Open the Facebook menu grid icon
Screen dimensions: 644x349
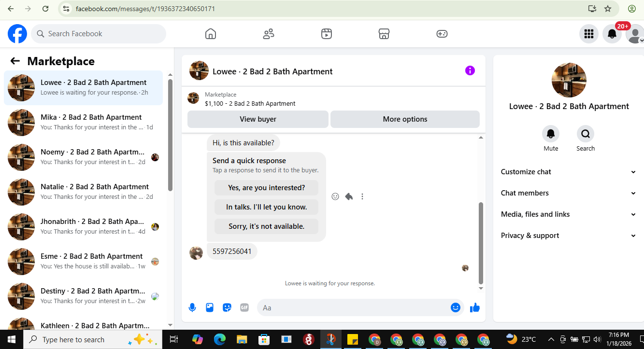click(x=589, y=34)
